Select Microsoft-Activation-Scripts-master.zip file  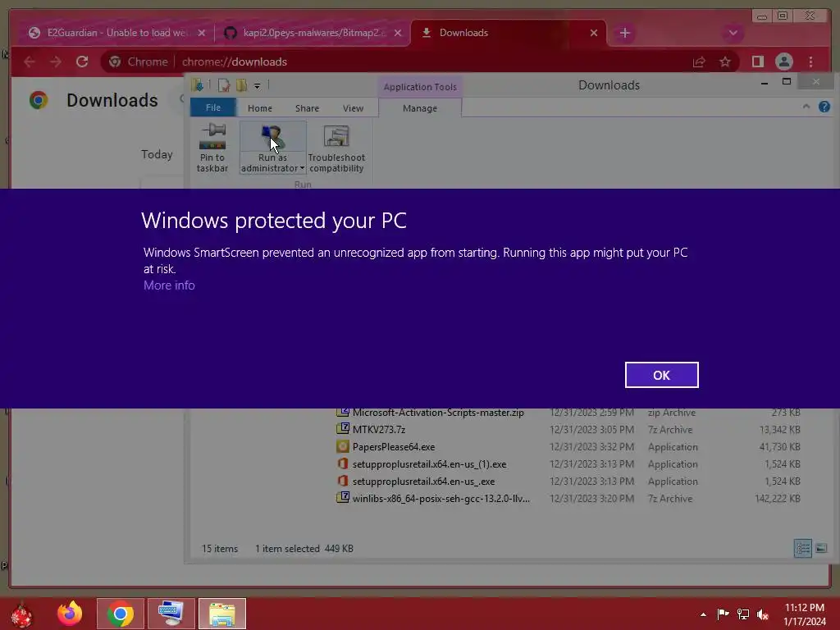(x=438, y=413)
